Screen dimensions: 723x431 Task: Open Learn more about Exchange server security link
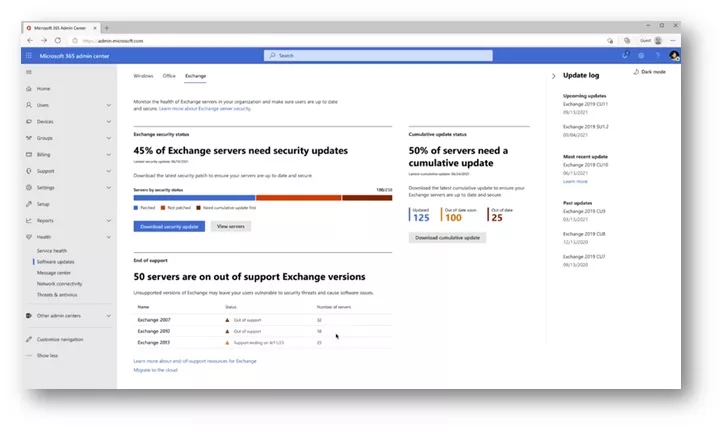(x=205, y=109)
